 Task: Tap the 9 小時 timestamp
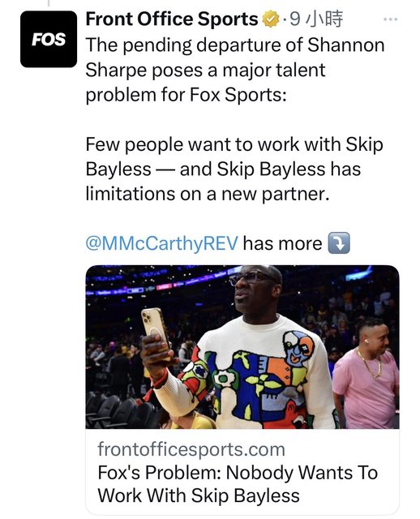point(317,19)
